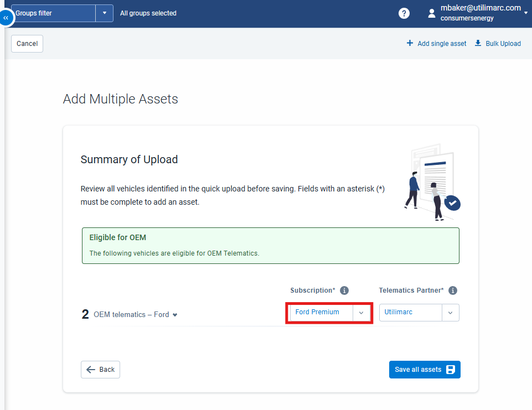Open the help question mark icon
The height and width of the screenshot is (410, 532).
[x=404, y=13]
